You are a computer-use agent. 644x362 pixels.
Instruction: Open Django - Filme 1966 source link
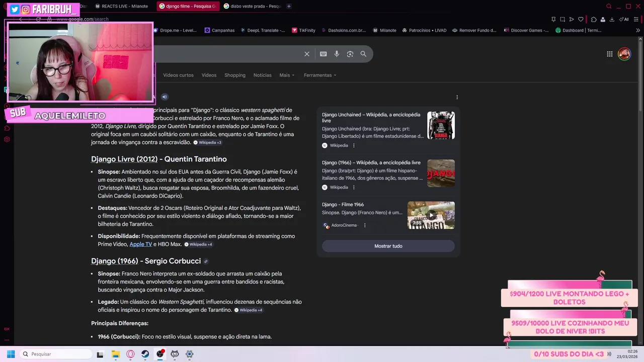pos(343,205)
